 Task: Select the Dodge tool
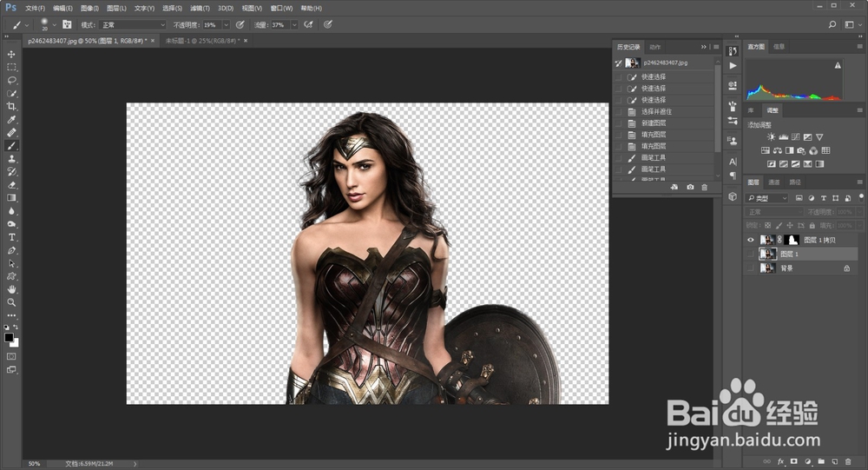[11, 224]
